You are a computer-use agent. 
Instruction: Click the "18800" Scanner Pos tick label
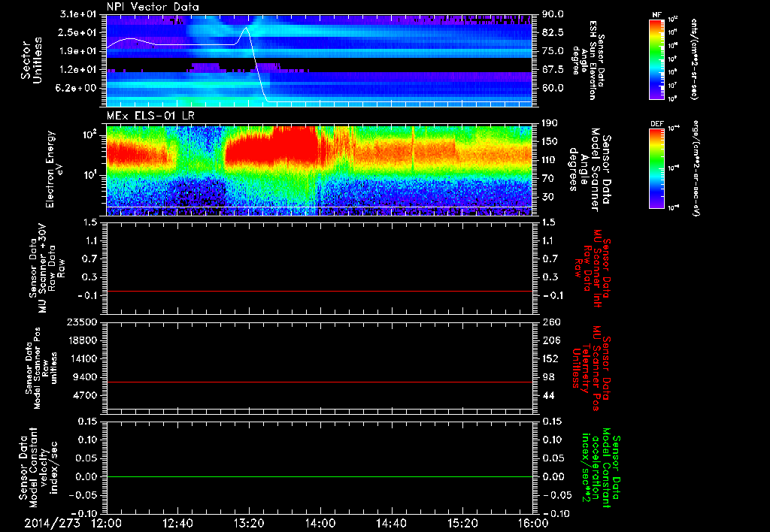83,340
